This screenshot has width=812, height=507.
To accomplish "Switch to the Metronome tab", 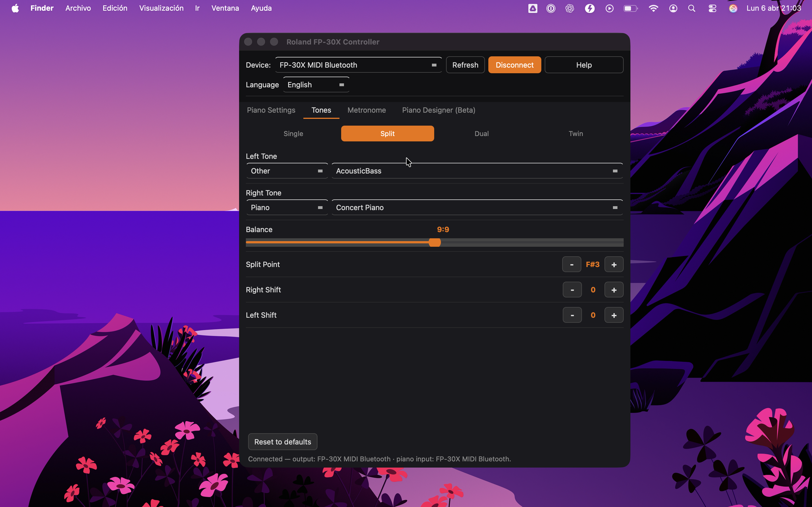I will [367, 110].
